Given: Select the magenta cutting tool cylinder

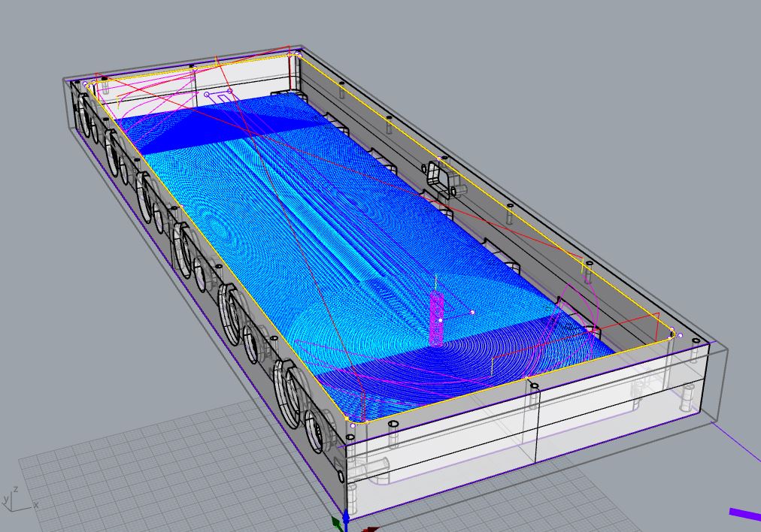Looking at the screenshot, I should (x=437, y=319).
